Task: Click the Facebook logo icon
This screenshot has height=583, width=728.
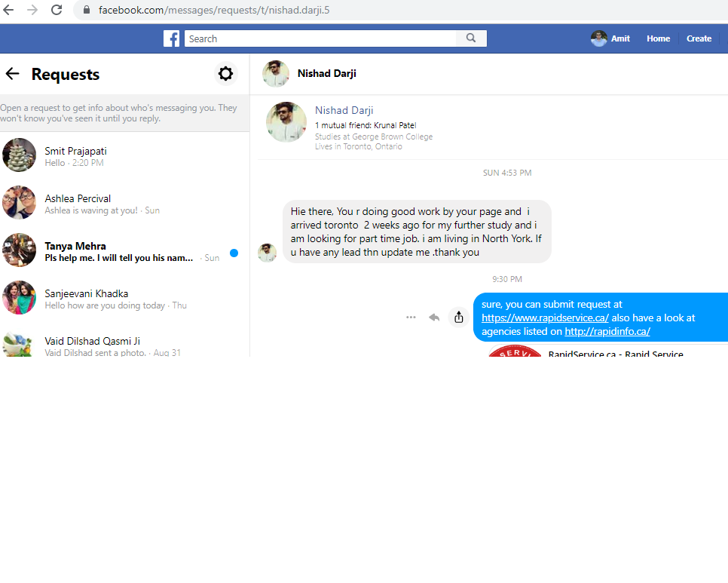Action: click(172, 38)
